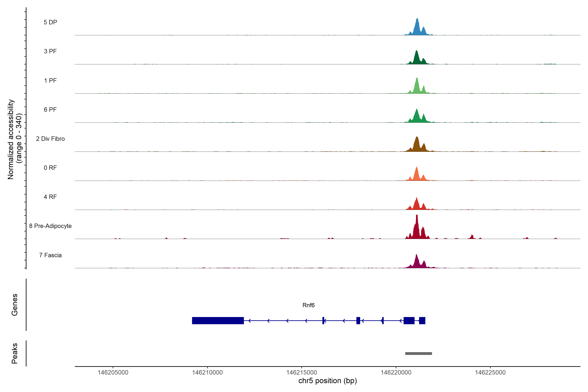588x392 pixels.
Task: Click the 146210000 axis tick label
Action: 207,373
